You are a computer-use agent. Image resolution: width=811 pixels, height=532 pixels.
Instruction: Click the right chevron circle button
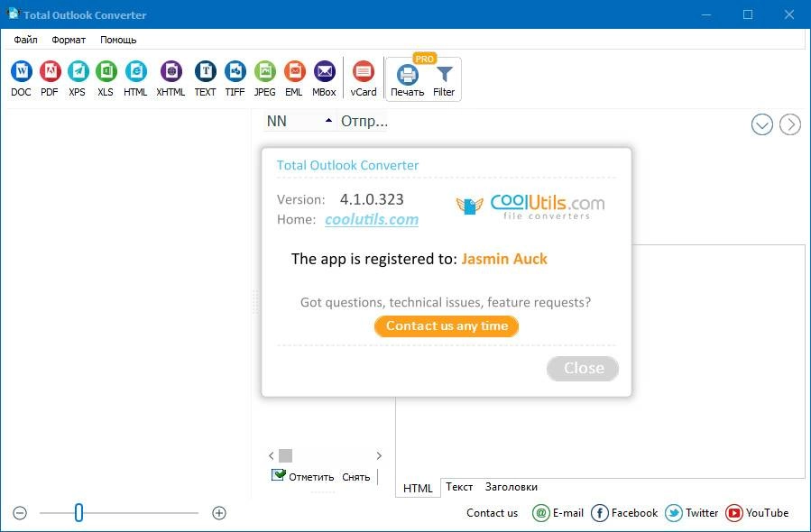coord(789,124)
